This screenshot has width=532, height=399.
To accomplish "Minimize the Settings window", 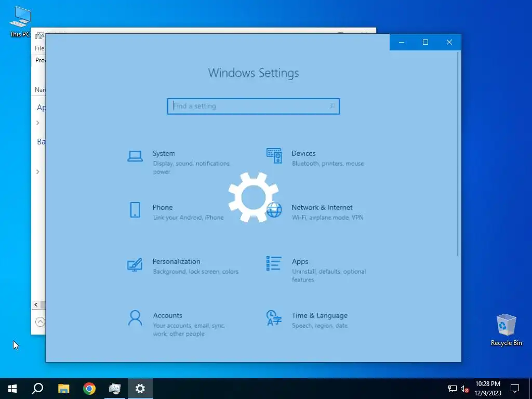I will pyautogui.click(x=402, y=42).
